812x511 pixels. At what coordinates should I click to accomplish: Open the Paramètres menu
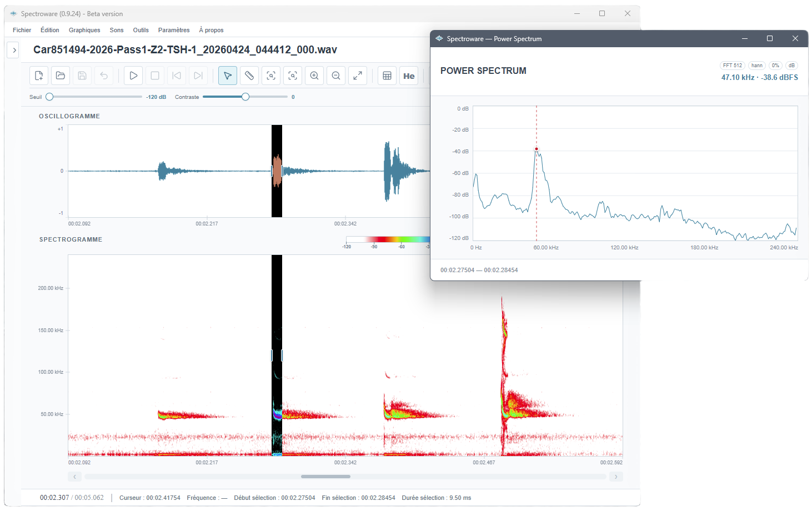coord(174,30)
